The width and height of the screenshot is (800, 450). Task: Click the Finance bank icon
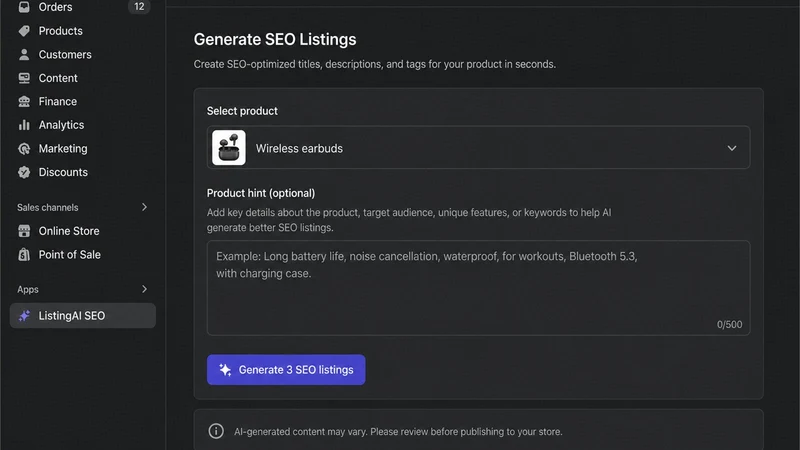pyautogui.click(x=24, y=102)
